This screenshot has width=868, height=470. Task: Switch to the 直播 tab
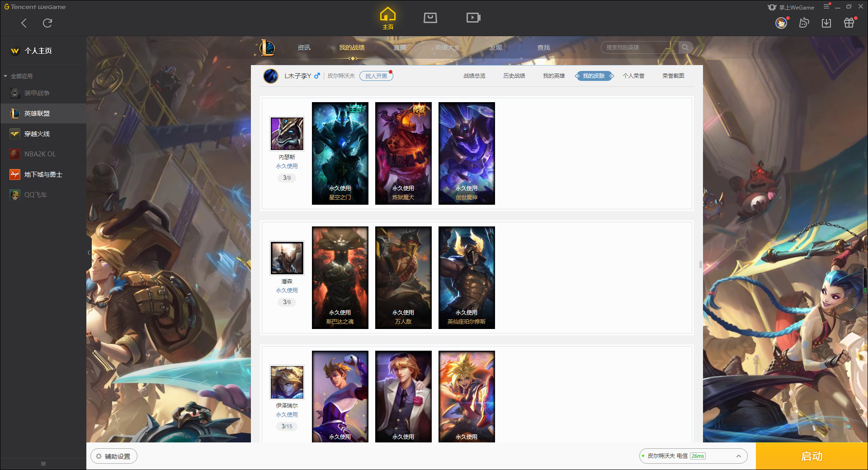click(400, 47)
